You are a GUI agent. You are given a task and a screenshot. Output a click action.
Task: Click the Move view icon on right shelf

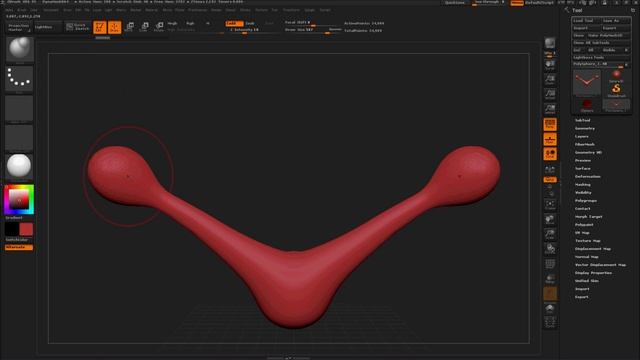point(550,219)
